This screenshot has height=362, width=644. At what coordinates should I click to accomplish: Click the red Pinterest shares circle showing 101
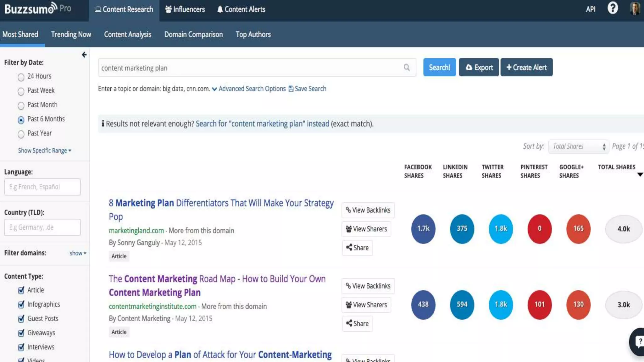[x=539, y=304]
